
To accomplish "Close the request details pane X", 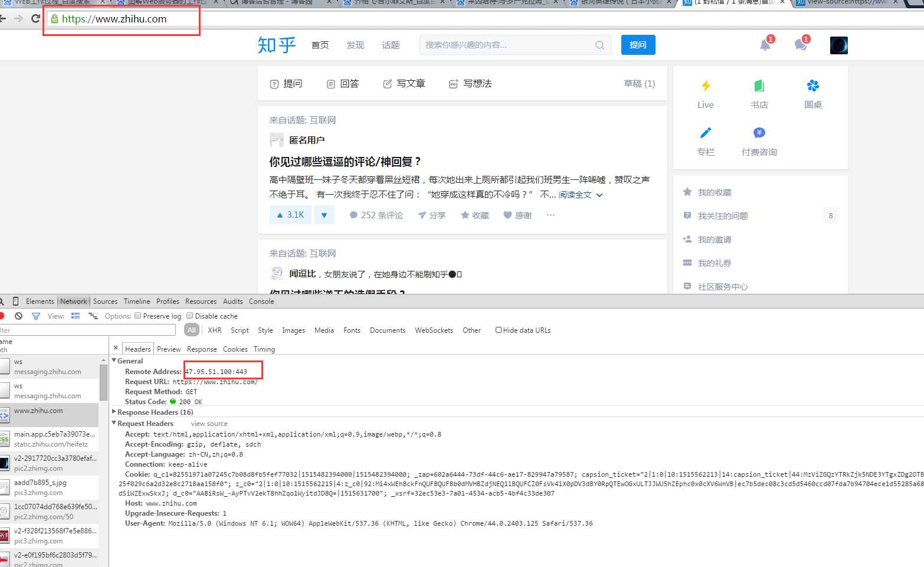I will coord(116,348).
